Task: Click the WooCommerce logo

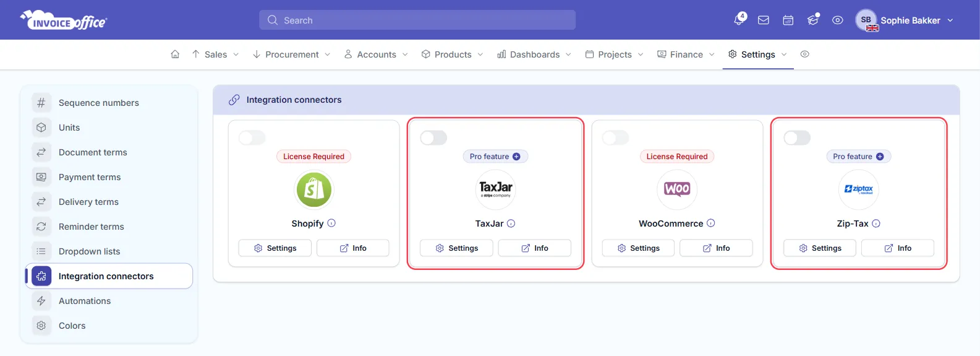Action: [677, 189]
